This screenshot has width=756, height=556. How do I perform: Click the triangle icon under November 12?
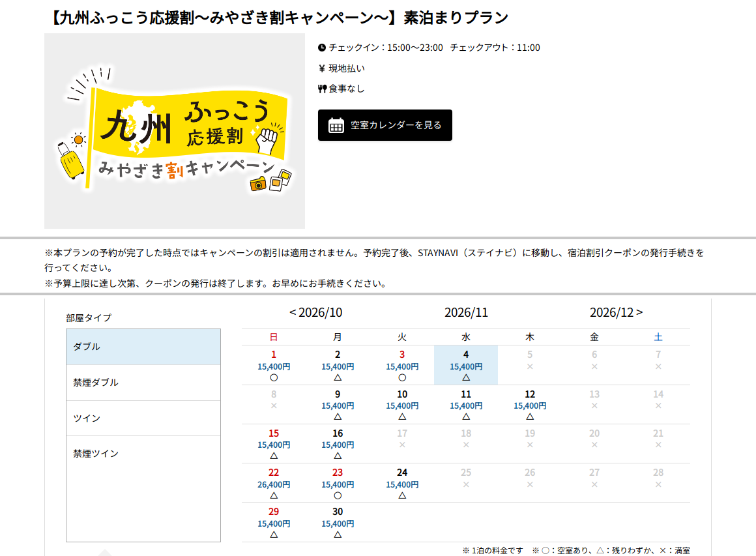pyautogui.click(x=530, y=417)
